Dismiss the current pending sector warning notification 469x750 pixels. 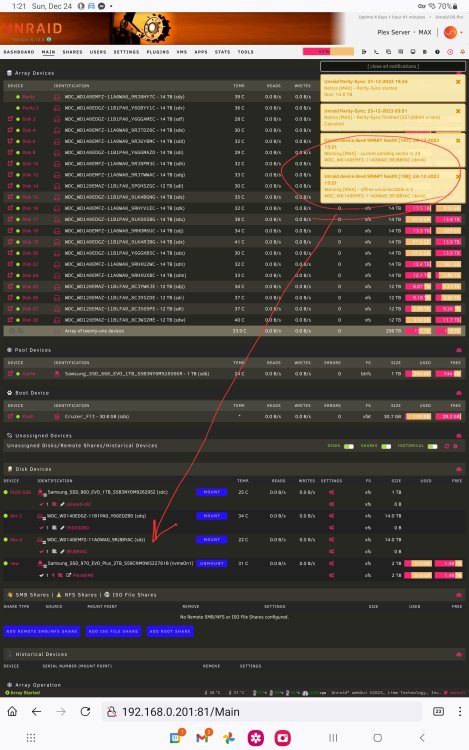(458, 141)
